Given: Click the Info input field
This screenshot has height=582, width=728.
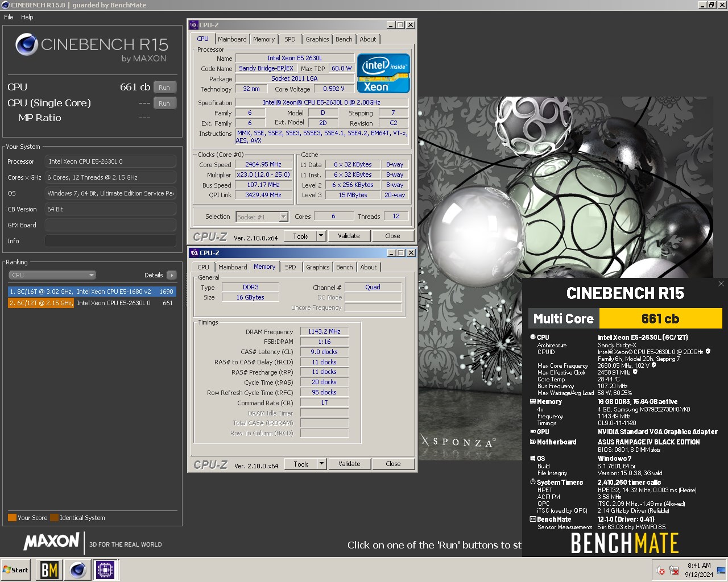Looking at the screenshot, I should [110, 241].
